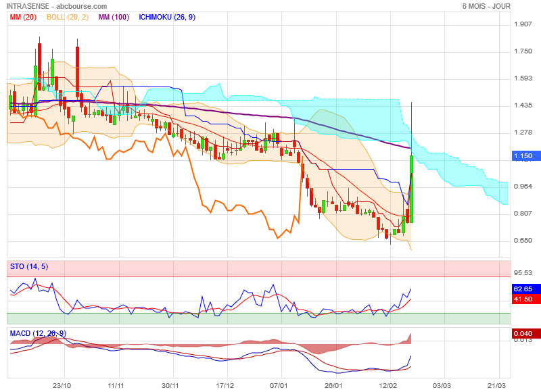Click the latest tall green candlestick
The height and width of the screenshot is (392, 541).
pyautogui.click(x=411, y=189)
